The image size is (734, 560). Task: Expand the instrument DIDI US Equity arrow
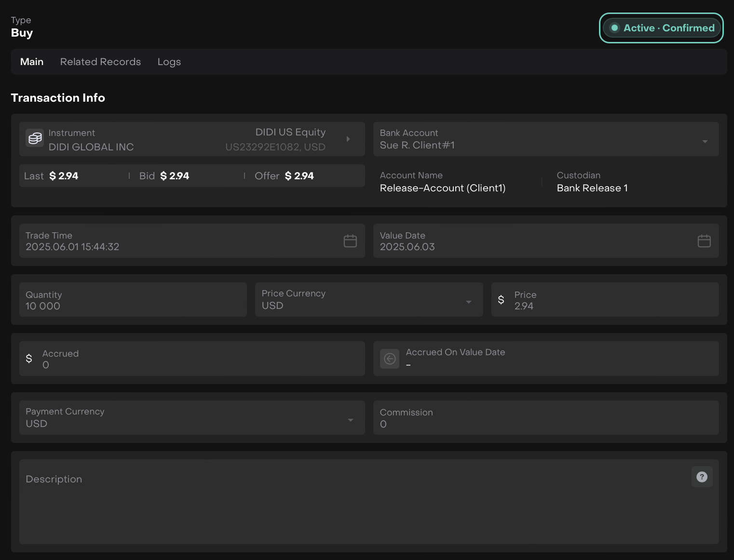[x=348, y=139]
